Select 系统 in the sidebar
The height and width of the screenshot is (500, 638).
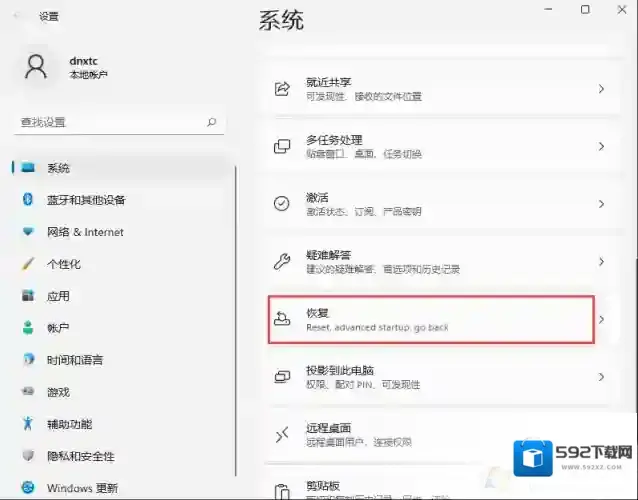click(x=58, y=168)
